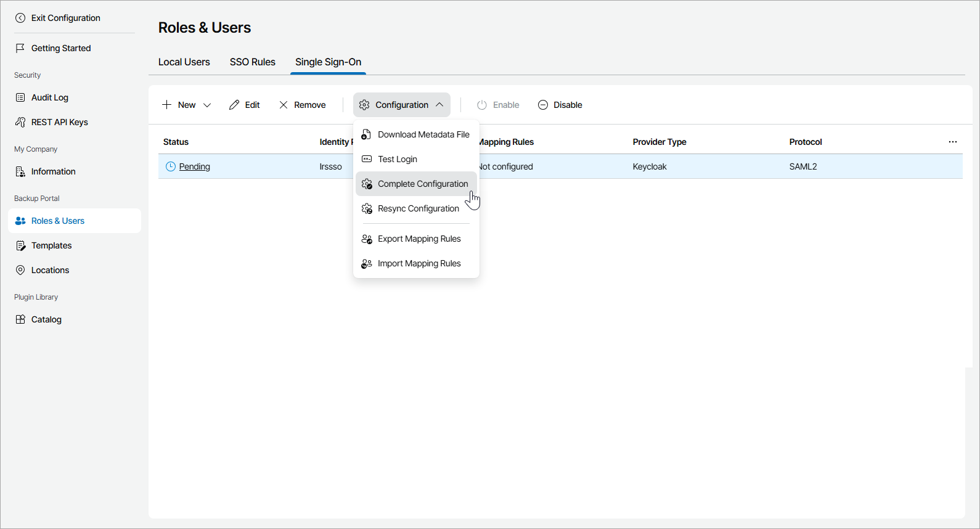
Task: Sort by Provider Type column header
Action: [x=659, y=142]
